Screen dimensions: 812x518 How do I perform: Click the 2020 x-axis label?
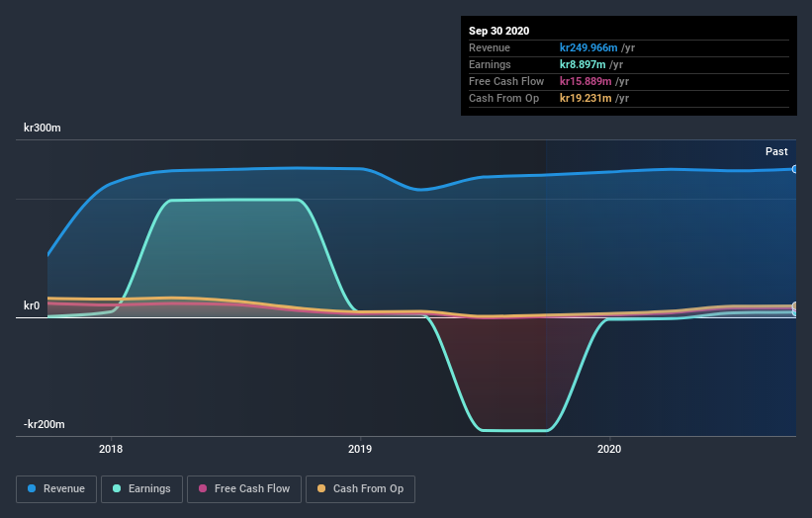tap(609, 449)
